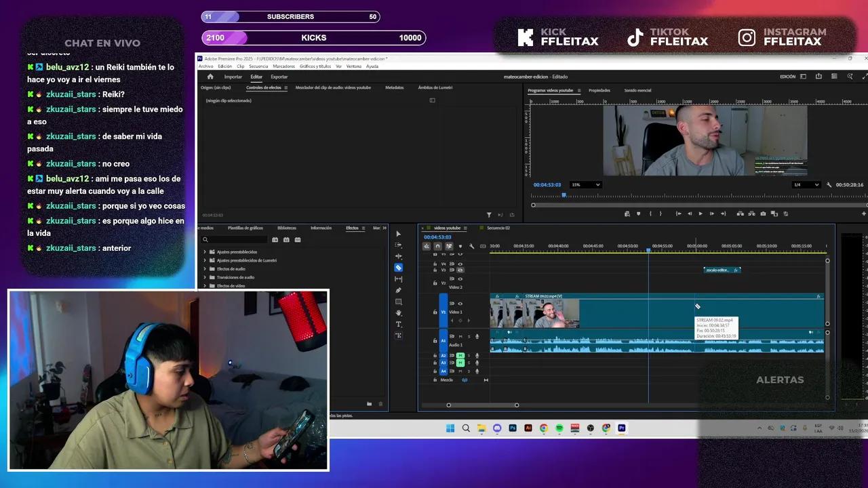Click the Importar workspace button
This screenshot has width=868, height=488.
(233, 77)
